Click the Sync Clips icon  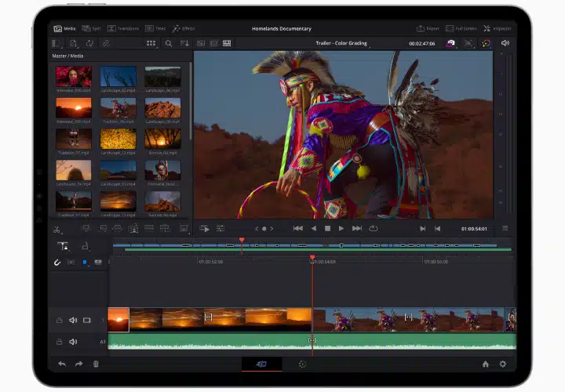(x=89, y=44)
